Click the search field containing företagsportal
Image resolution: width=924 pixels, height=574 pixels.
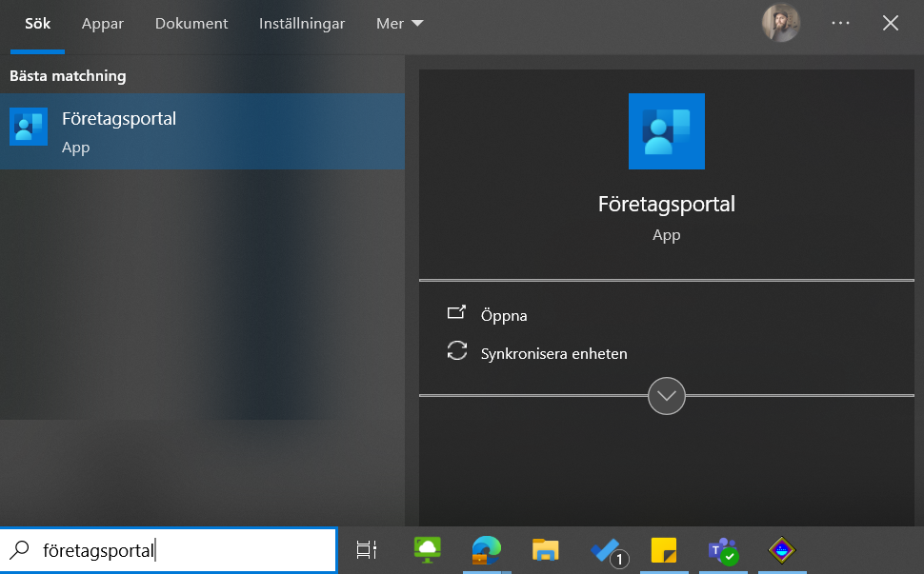(x=168, y=550)
